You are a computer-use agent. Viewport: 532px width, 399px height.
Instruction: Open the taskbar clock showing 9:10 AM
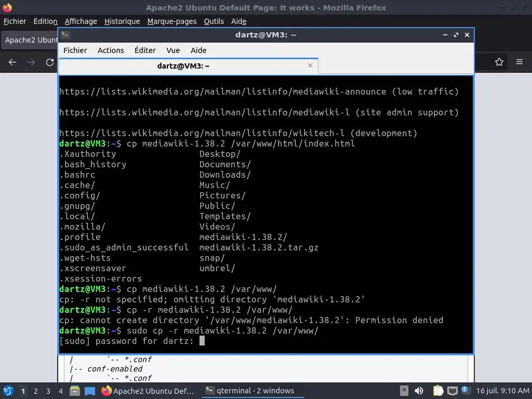coord(502,391)
